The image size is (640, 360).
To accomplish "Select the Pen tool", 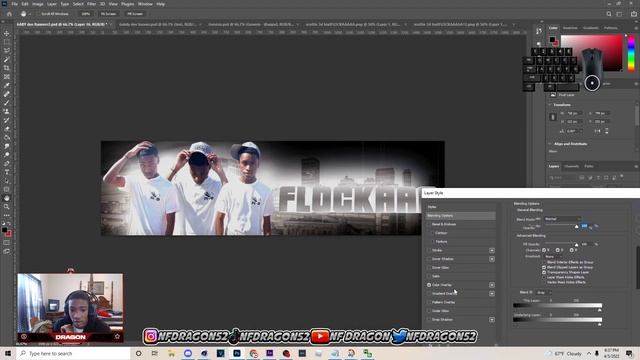I will pos(7,164).
